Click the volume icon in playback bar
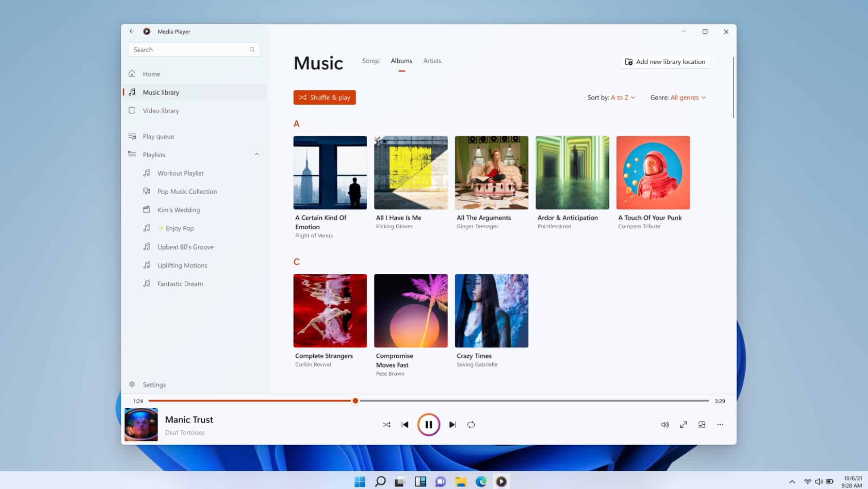The height and width of the screenshot is (489, 868). [x=664, y=425]
